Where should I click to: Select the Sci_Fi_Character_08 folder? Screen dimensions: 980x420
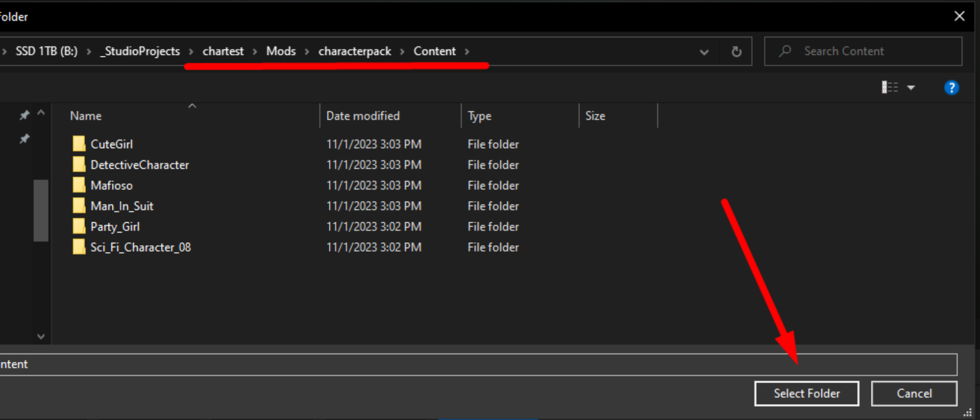coord(140,247)
